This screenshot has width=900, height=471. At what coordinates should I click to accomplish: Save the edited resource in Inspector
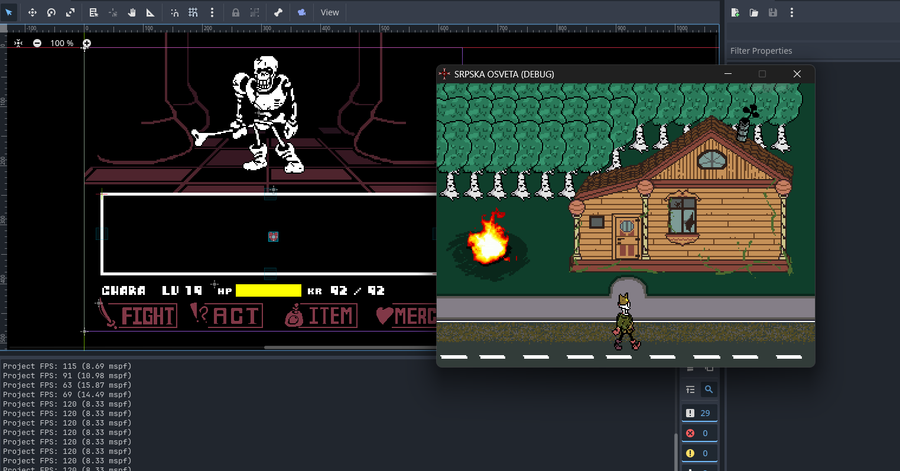tap(773, 12)
